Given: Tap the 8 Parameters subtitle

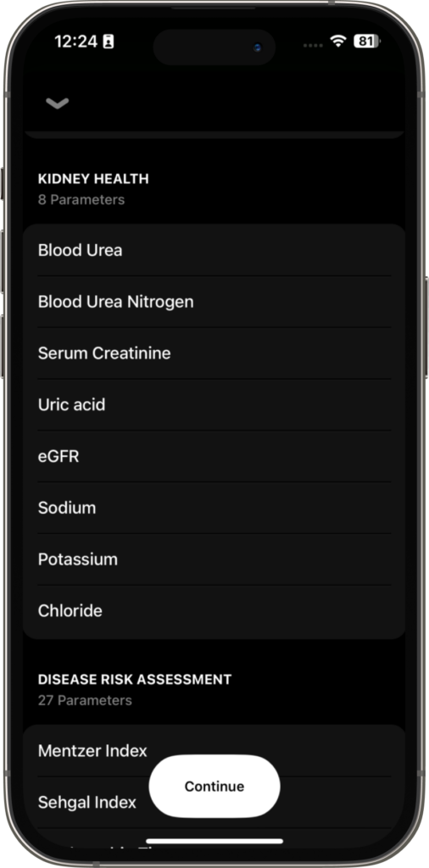Looking at the screenshot, I should [81, 199].
